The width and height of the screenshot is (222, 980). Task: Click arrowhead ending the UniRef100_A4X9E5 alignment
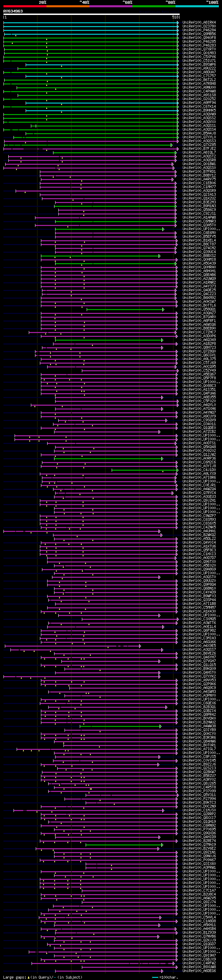click(140, 646)
